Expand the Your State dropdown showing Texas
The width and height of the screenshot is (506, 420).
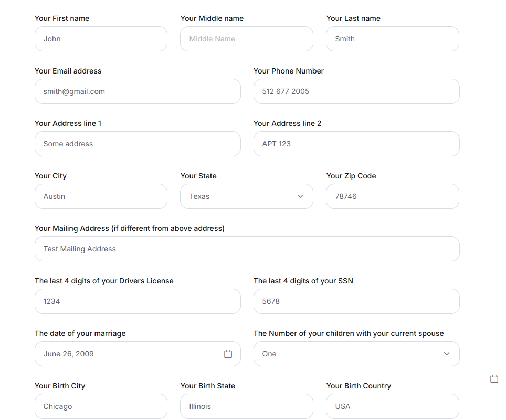pos(247,196)
